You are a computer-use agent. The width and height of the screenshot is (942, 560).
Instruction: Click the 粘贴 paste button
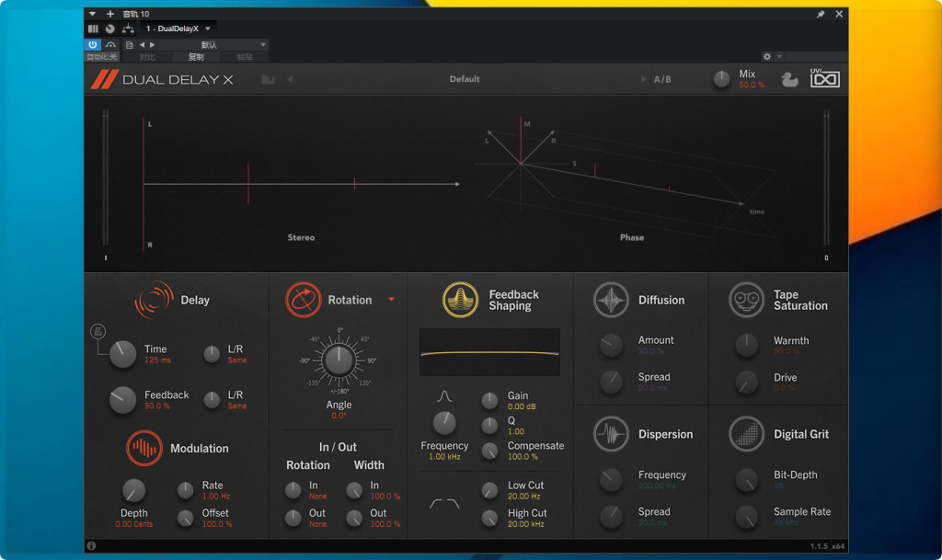[245, 57]
